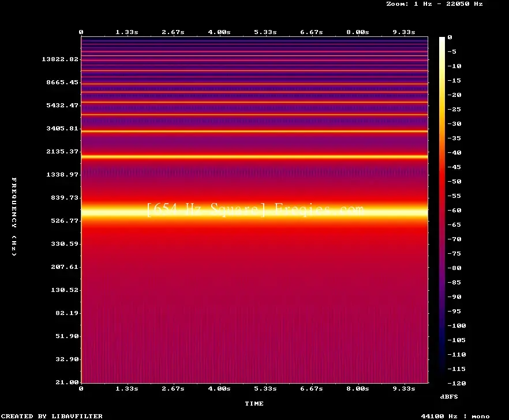Click 5.33s on the bottom time axis
Screen dimensions: 509x420
pyautogui.click(x=265, y=388)
